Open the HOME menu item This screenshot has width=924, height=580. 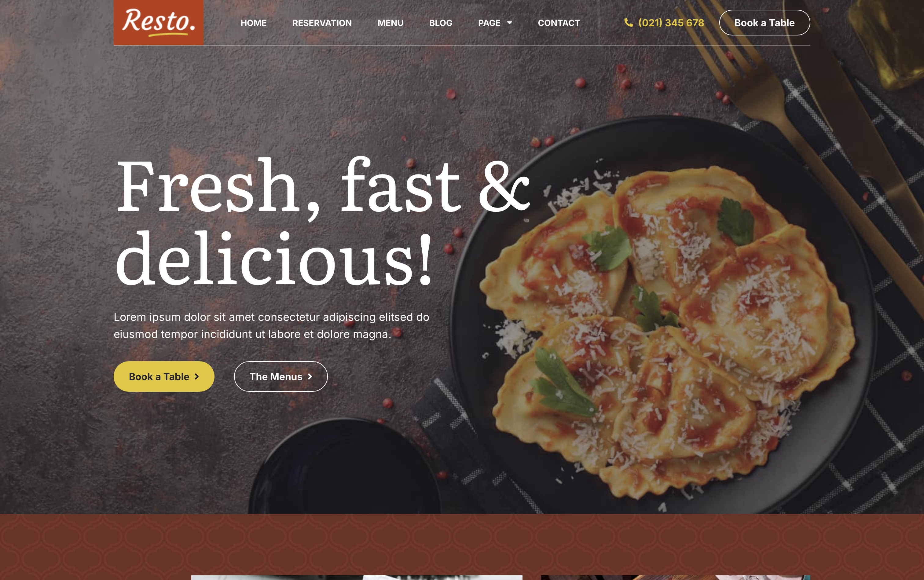254,23
